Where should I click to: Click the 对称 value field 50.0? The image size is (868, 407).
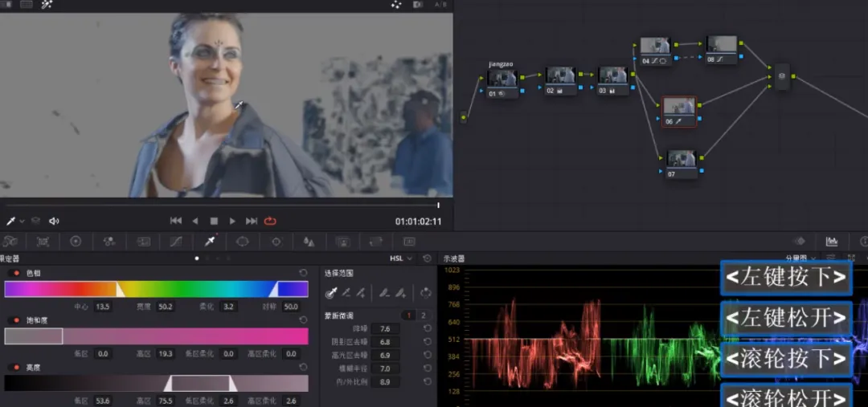pos(291,307)
